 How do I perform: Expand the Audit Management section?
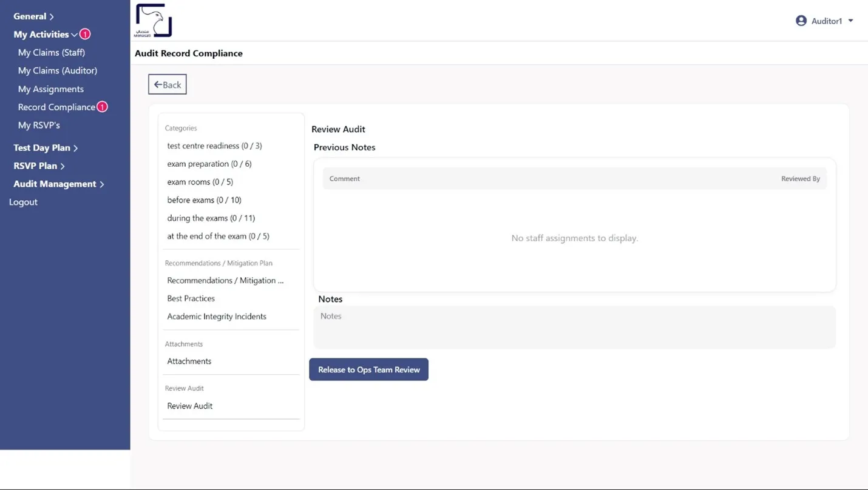(58, 184)
